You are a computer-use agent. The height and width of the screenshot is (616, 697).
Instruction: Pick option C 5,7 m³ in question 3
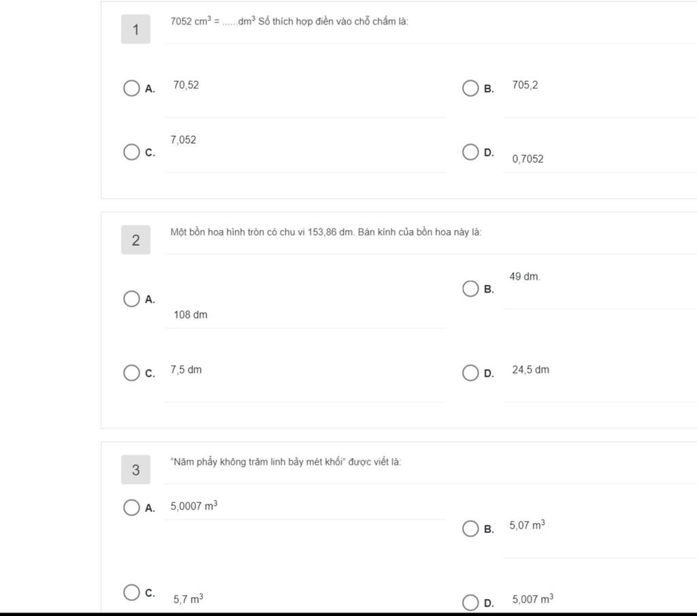point(131,592)
